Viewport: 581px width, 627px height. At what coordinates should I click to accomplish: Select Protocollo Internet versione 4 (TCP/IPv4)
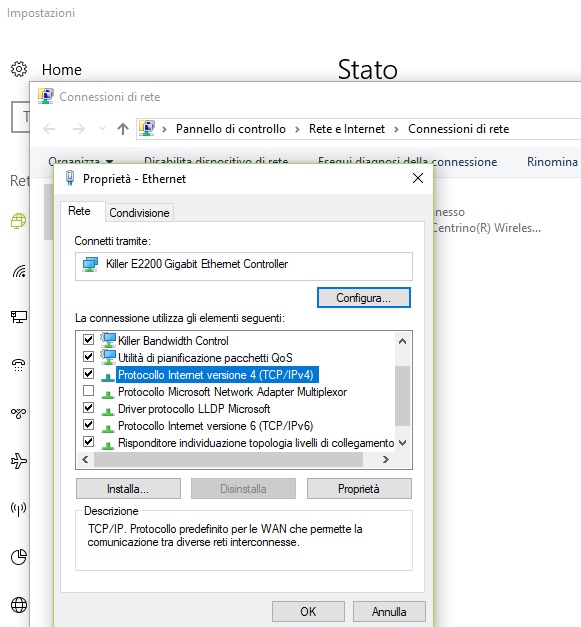217,375
